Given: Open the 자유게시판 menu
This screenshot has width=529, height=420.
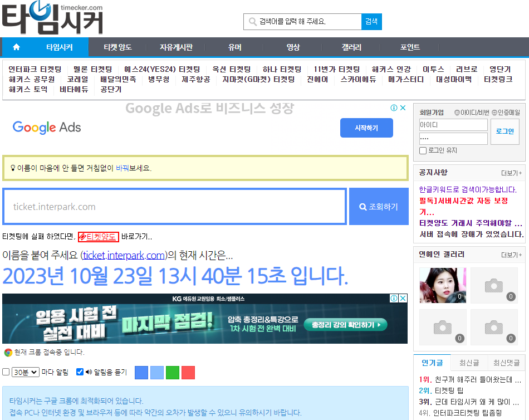Looking at the screenshot, I should (176, 47).
